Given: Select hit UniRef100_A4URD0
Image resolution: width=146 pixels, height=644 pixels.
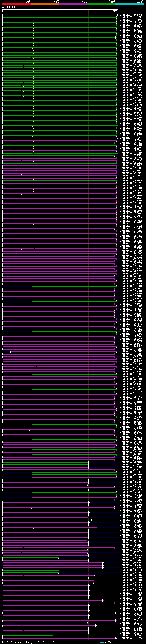Looking at the screenshot, I should click(131, 286).
